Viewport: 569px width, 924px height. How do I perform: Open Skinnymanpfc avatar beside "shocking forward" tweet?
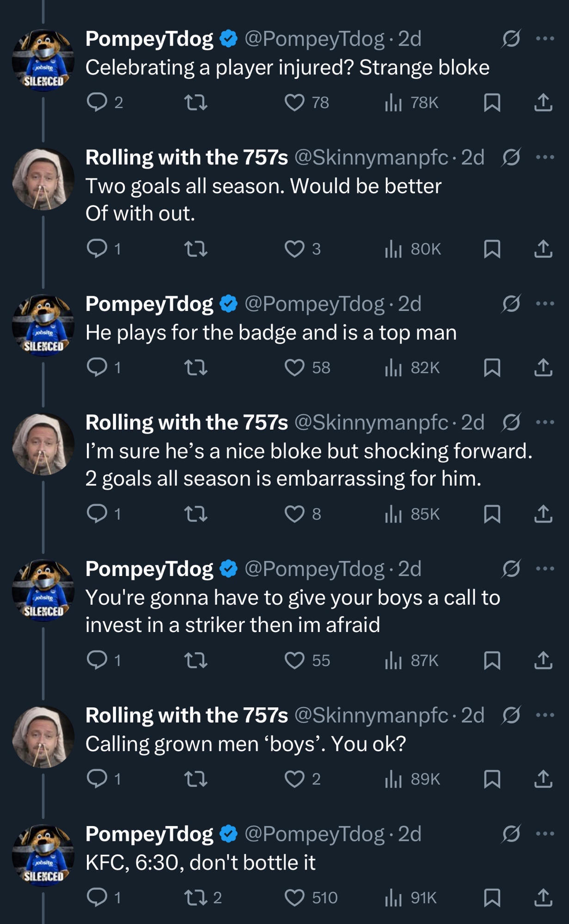(43, 444)
